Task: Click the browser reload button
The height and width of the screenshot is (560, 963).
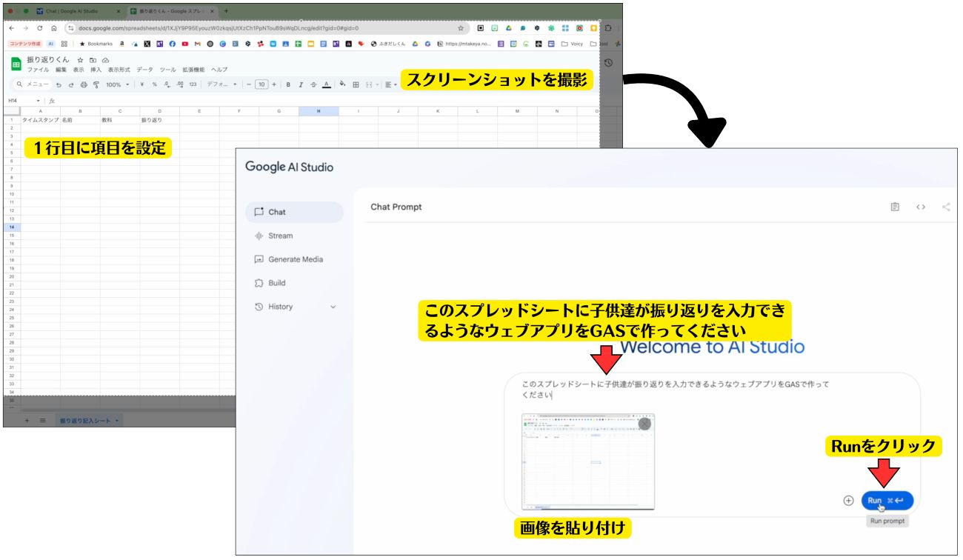Action: (x=40, y=28)
